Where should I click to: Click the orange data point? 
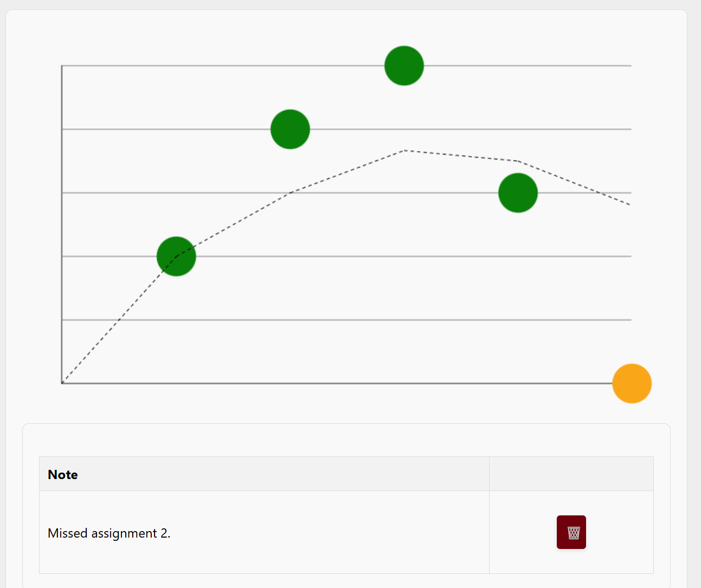[632, 383]
